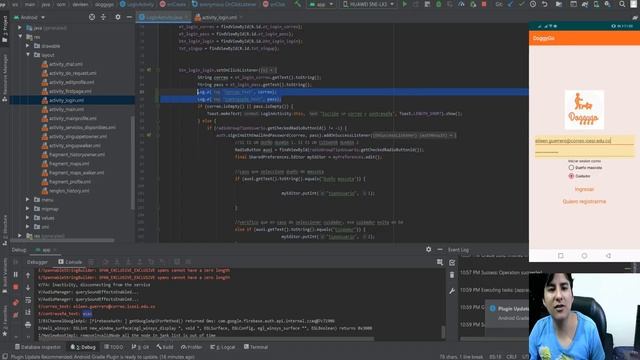Select fragment_profile.xml in project tree
This screenshot has height=360, width=640.
coord(70,182)
